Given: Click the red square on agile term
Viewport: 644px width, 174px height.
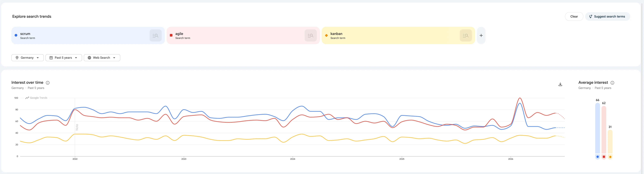Looking at the screenshot, I should click(x=171, y=35).
